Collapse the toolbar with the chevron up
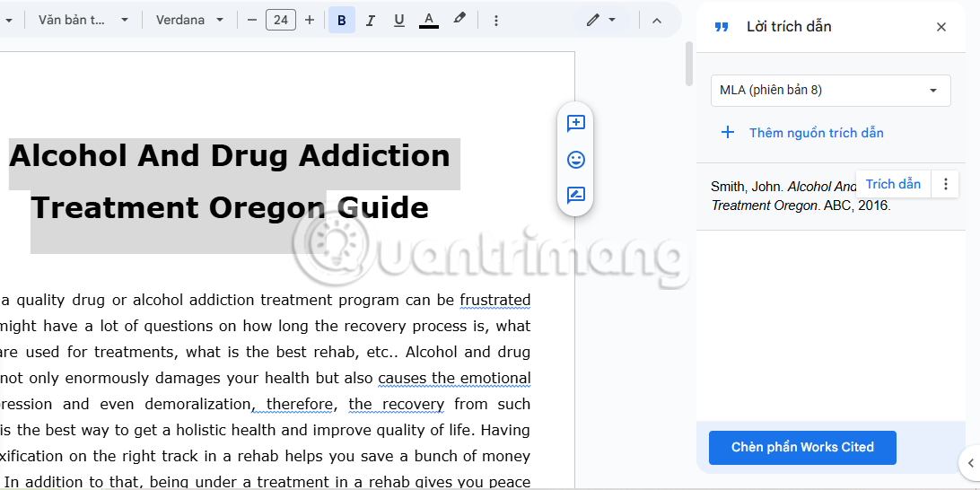 656,20
